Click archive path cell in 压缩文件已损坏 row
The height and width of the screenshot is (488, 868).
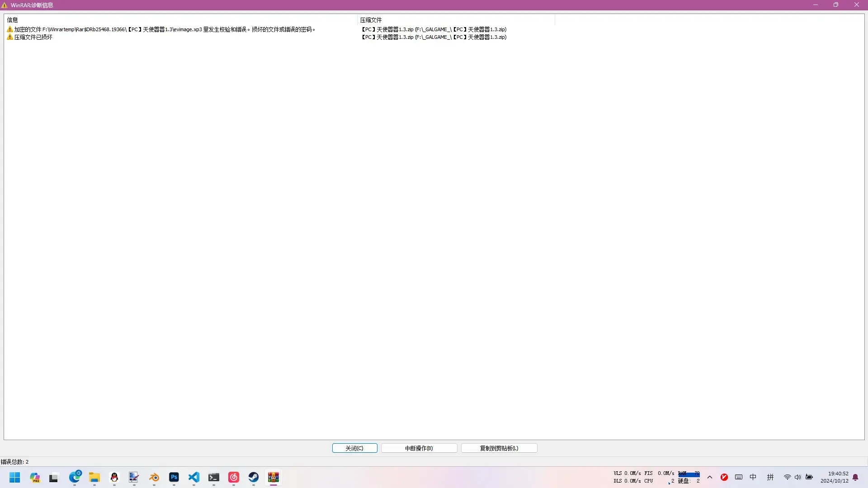[434, 37]
